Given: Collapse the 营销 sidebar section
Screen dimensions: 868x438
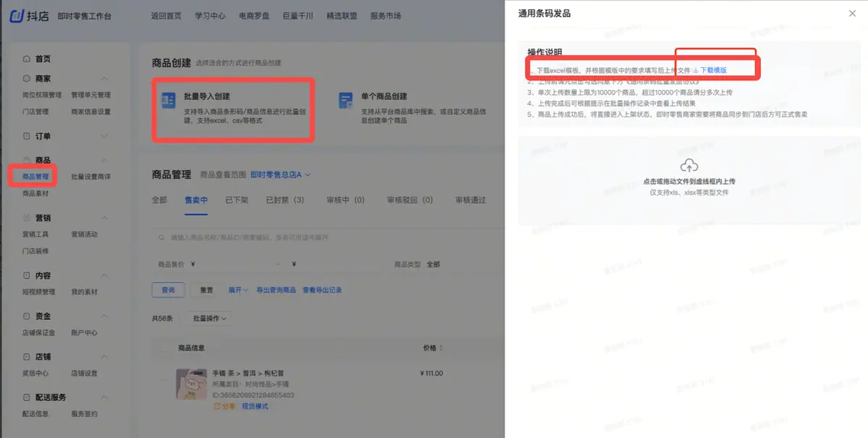Looking at the screenshot, I should (x=104, y=218).
